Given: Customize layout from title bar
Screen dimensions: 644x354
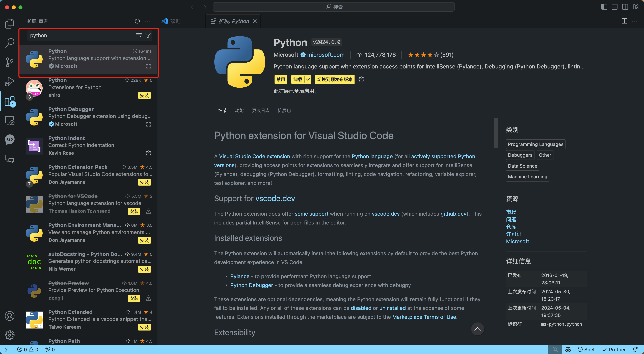Looking at the screenshot, I should 636,7.
